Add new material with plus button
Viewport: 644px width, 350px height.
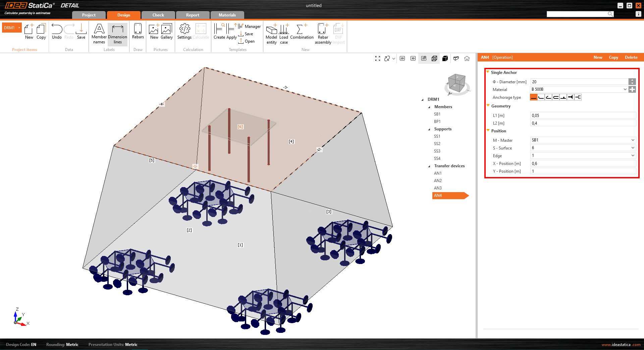(x=632, y=89)
